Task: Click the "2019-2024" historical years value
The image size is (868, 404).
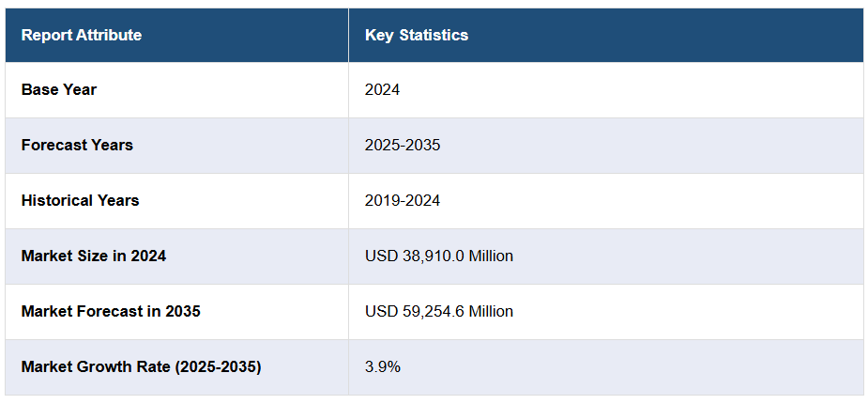Action: click(x=403, y=201)
